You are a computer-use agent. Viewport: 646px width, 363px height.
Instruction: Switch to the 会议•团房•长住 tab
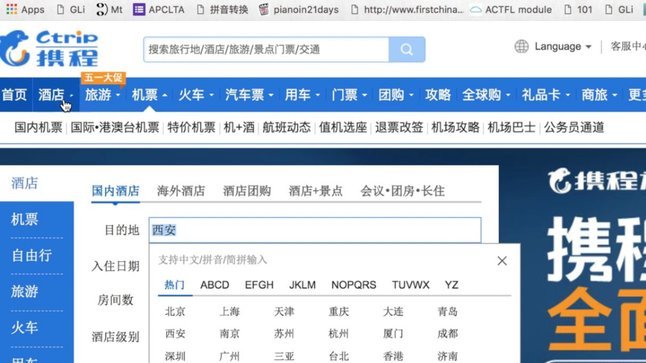pos(402,191)
